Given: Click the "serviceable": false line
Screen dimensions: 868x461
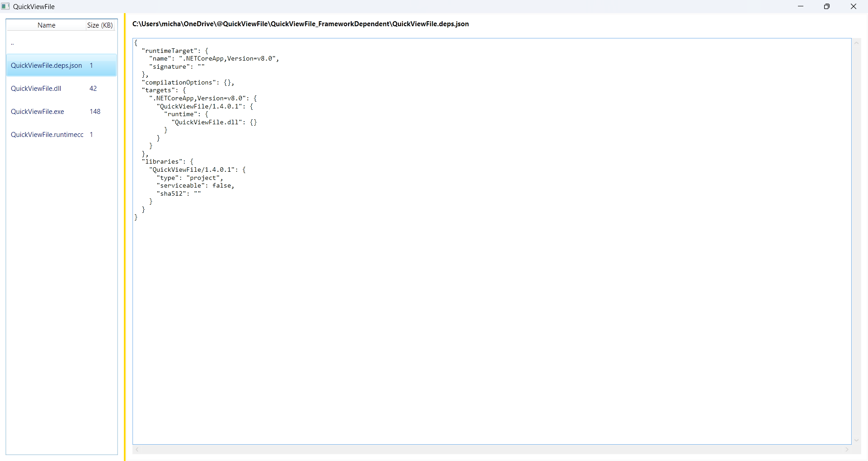Looking at the screenshot, I should 195,186.
